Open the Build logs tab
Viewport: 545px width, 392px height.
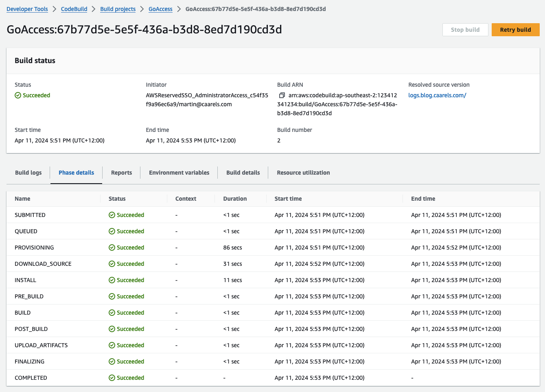coord(28,173)
